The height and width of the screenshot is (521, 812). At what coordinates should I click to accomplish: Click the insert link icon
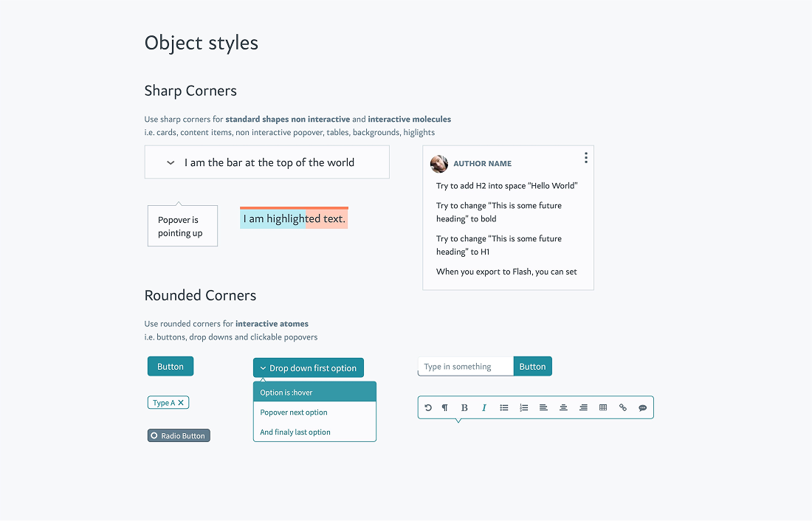coord(622,407)
